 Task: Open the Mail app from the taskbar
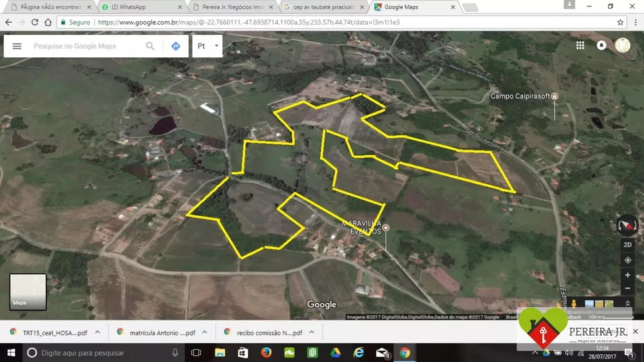click(382, 352)
